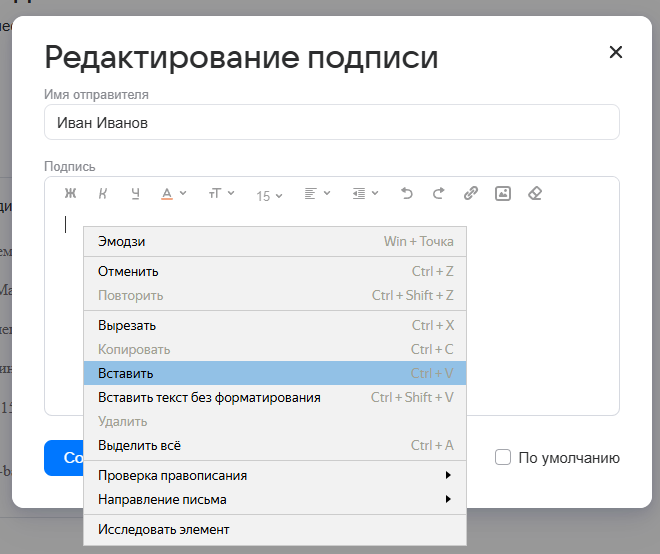660x554 pixels.
Task: Open the list/indent dropdown
Action: click(365, 194)
